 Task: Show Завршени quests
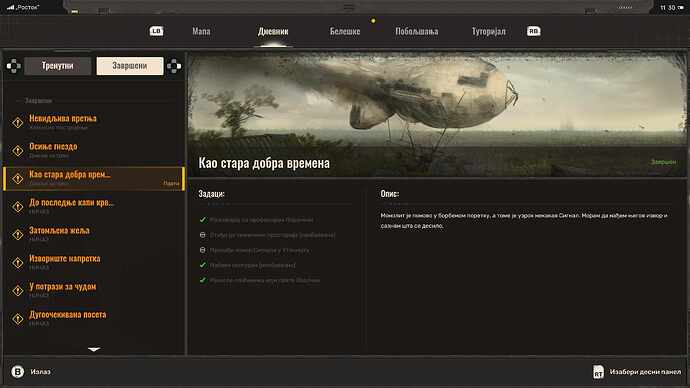(130, 66)
